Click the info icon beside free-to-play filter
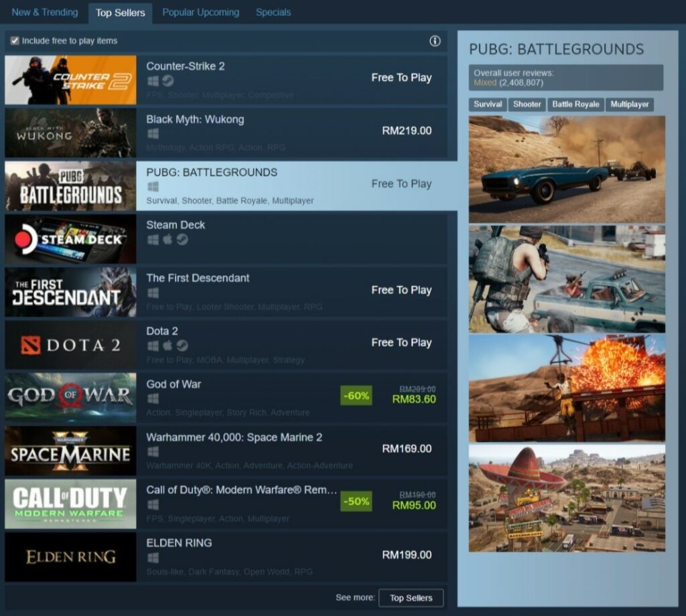This screenshot has height=616, width=686. coord(435,41)
